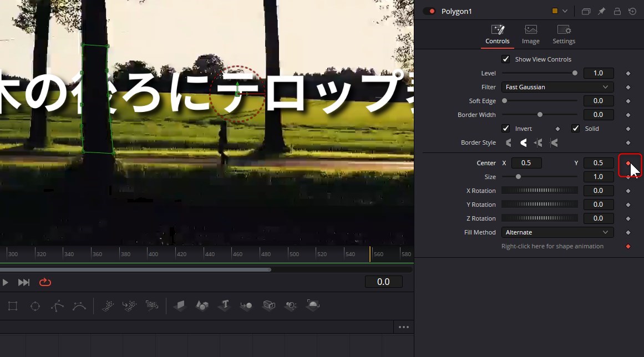Open the Fill Method dropdown
This screenshot has width=644, height=357.
[557, 232]
